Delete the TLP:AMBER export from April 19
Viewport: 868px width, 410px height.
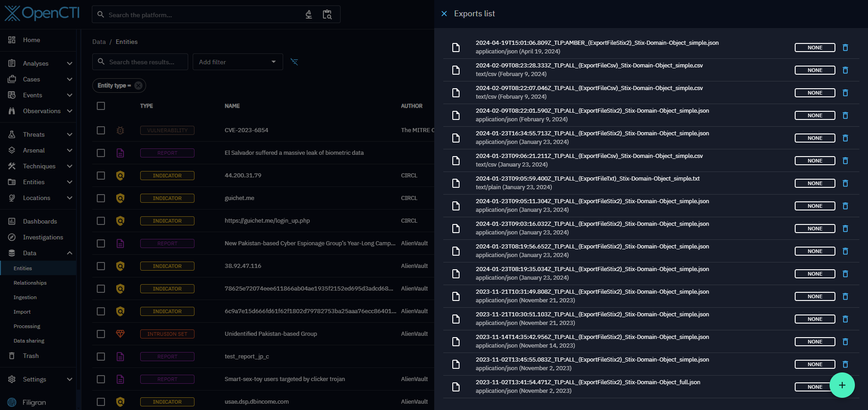[845, 48]
